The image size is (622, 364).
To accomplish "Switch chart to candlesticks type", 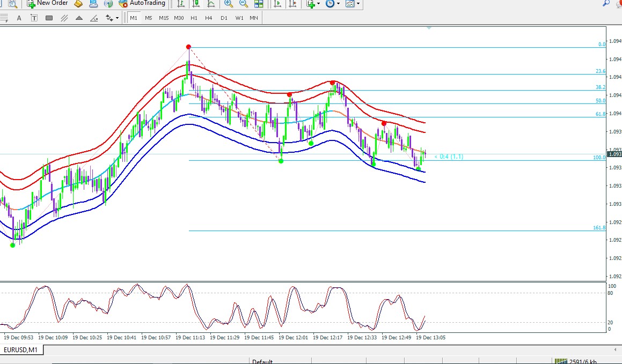I will tap(196, 4).
